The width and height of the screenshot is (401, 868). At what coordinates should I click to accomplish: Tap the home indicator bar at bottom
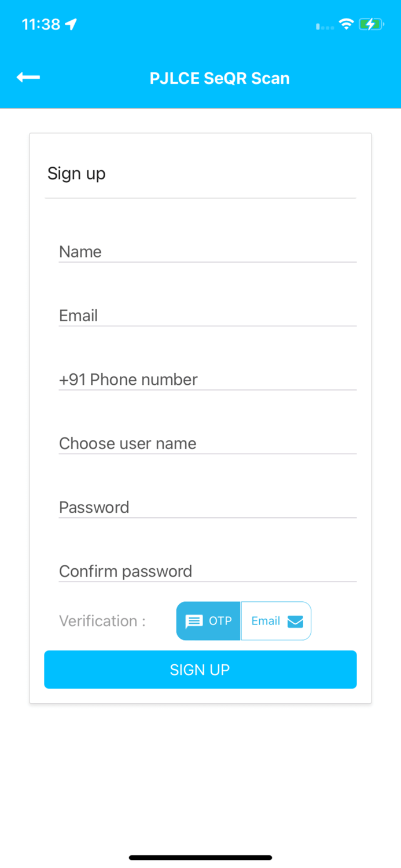click(200, 857)
